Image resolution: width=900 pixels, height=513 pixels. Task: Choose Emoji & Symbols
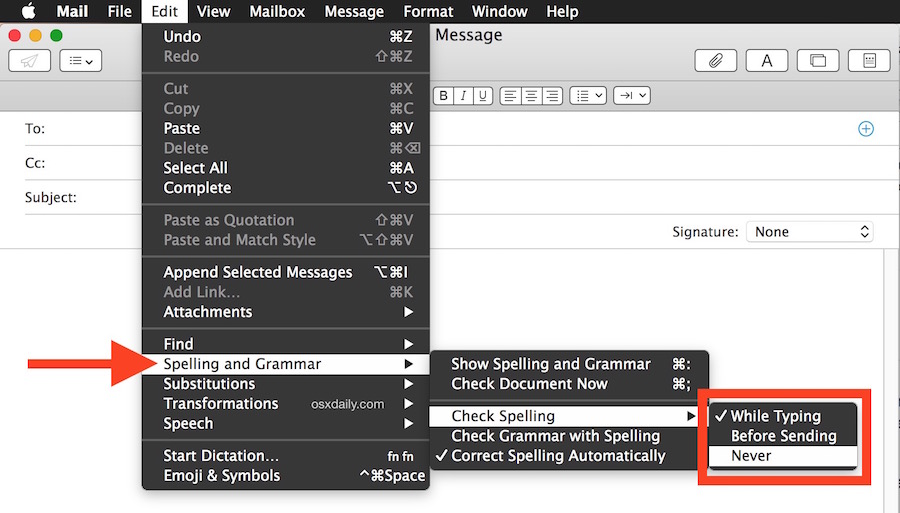tap(286, 476)
